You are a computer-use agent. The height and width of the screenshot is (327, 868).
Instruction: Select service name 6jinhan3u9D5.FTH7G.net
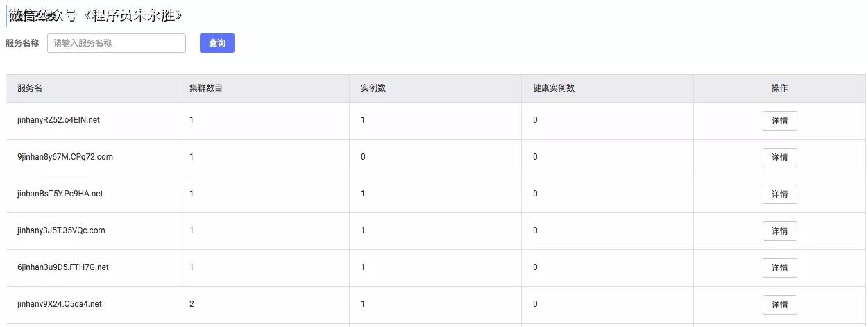pyautogui.click(x=63, y=267)
